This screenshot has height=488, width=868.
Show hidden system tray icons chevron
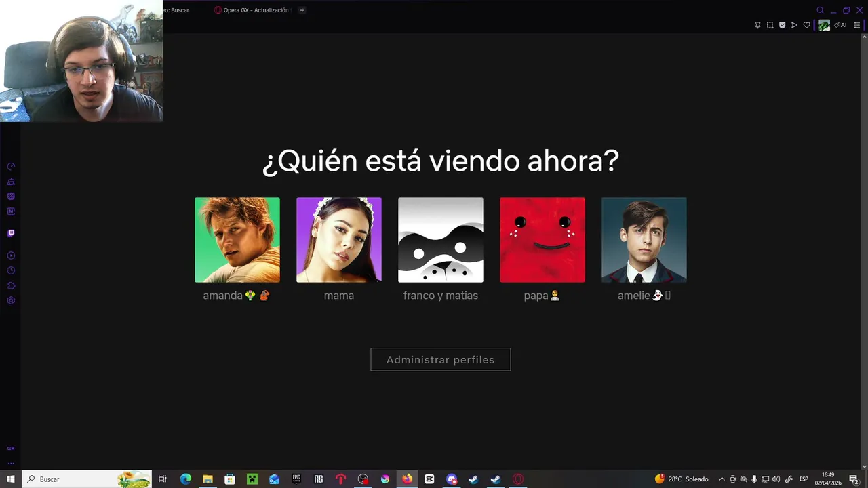tap(722, 479)
